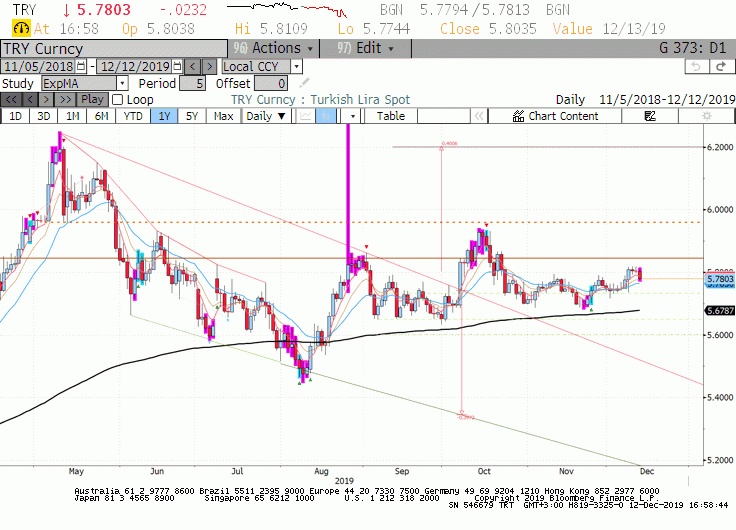Viewport: 736px width, 530px height.
Task: Step forward one frame in playback
Action: 46,100
